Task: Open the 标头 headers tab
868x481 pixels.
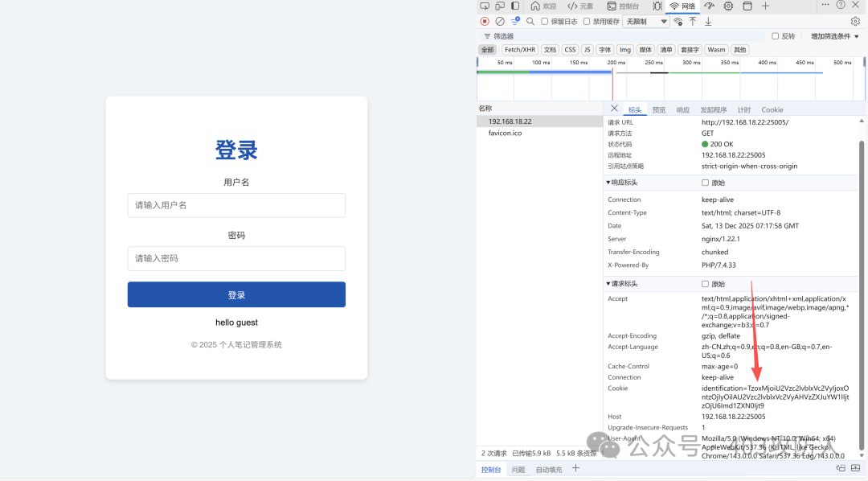Action: click(x=635, y=109)
